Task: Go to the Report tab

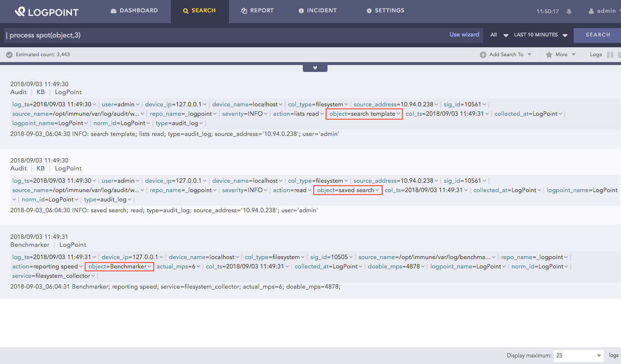Action: point(257,10)
